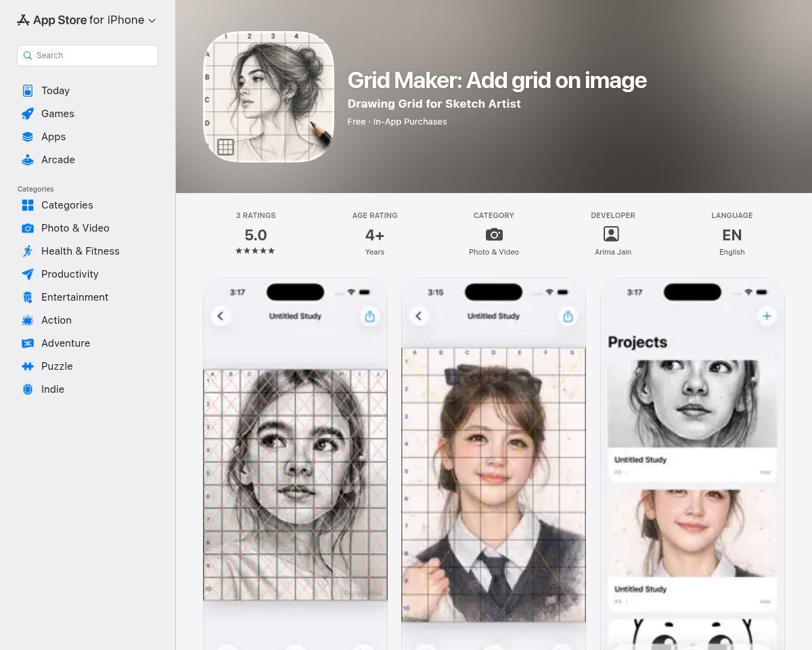The image size is (812, 650).
Task: Click the Apple logo in App Store header
Action: pos(23,20)
